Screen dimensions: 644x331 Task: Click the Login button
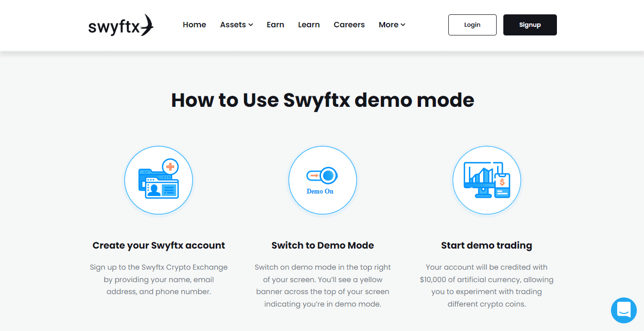click(472, 25)
